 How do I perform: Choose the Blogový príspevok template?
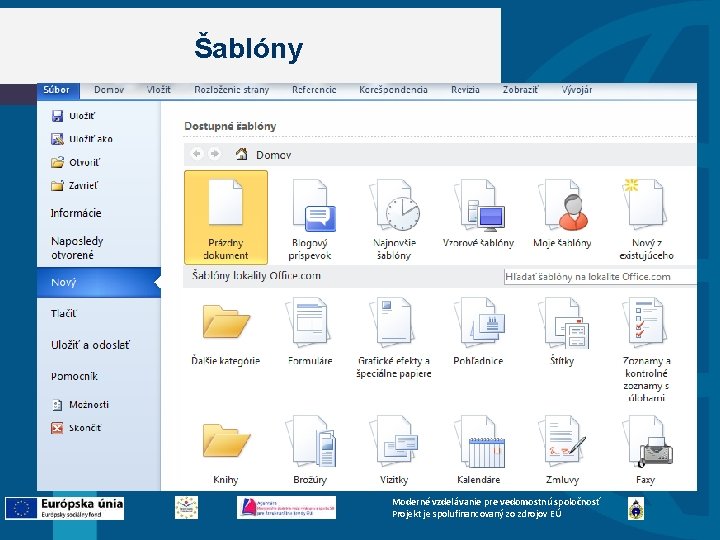(x=310, y=217)
